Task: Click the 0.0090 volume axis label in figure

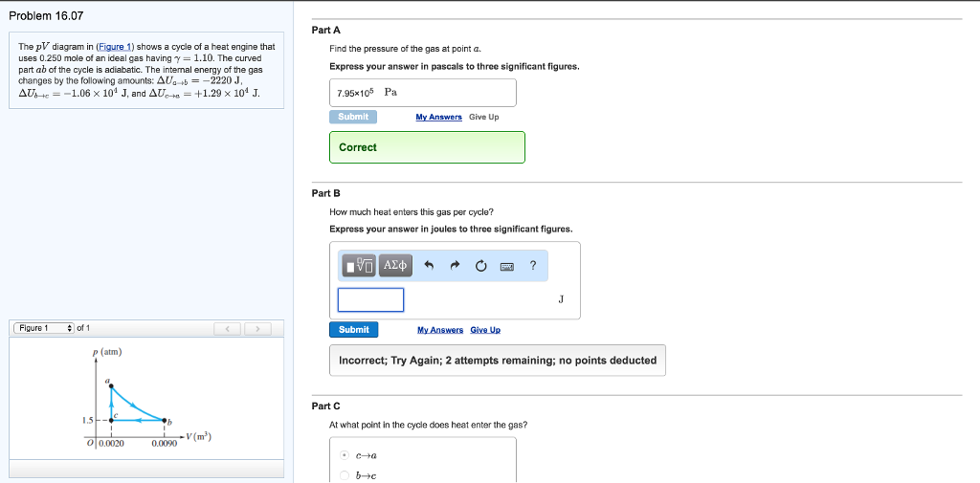Action: [164, 443]
